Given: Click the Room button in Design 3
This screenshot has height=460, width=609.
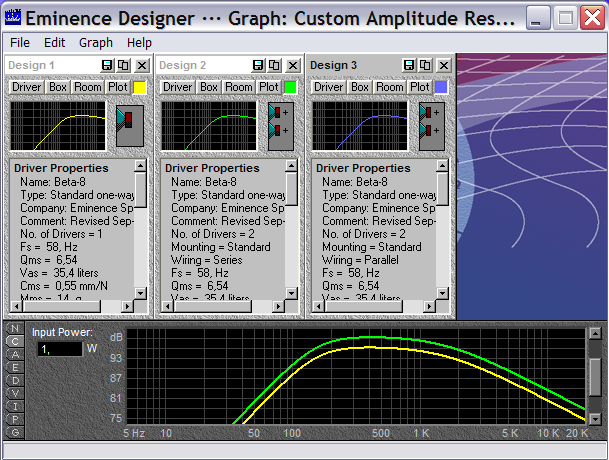Looking at the screenshot, I should (390, 87).
